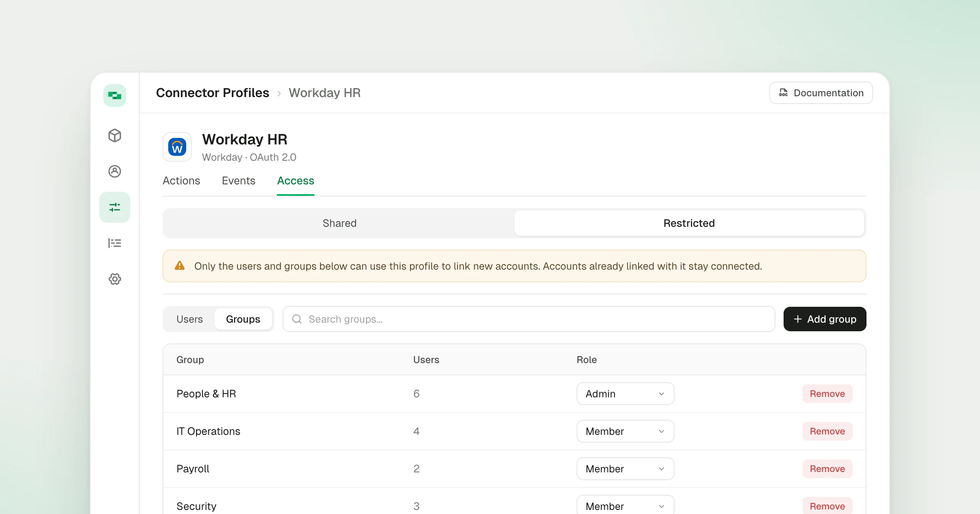Click the restricted access warning message text
Image resolution: width=980 pixels, height=514 pixels.
pos(478,266)
